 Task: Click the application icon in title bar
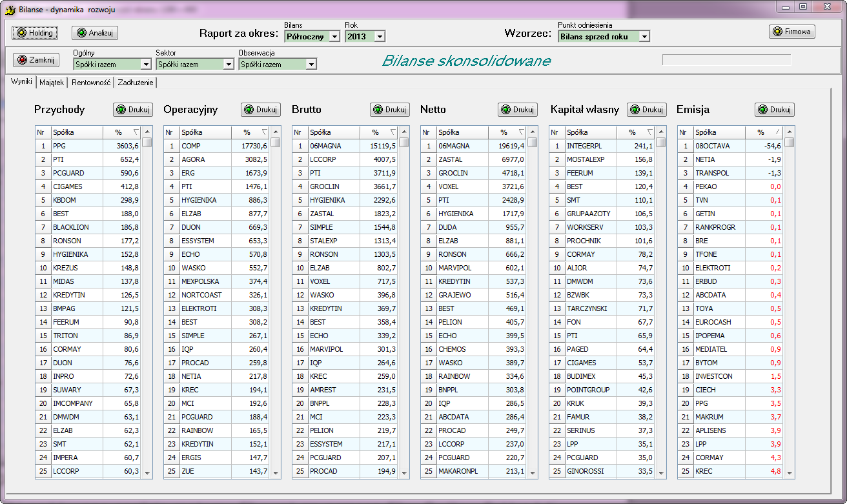(10, 10)
